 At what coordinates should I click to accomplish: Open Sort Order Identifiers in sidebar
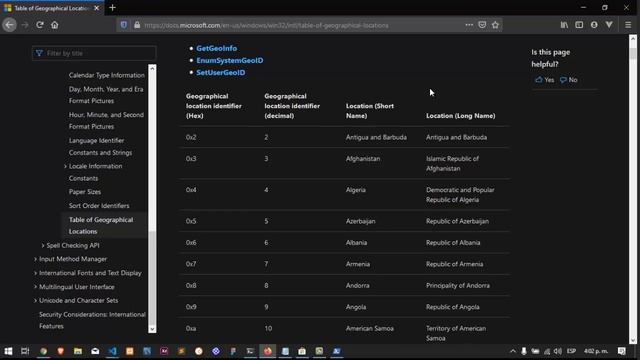coord(99,206)
